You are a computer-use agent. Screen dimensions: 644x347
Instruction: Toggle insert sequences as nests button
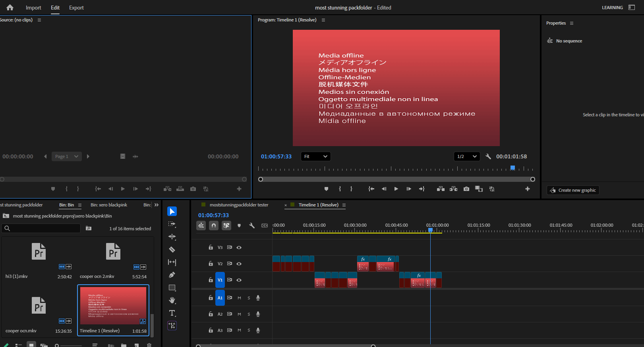point(201,226)
